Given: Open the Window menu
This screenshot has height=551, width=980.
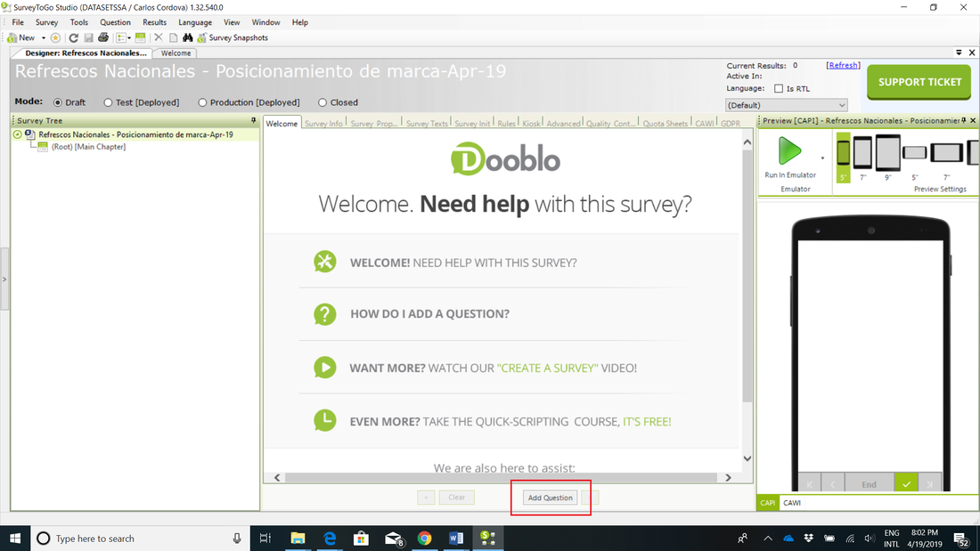Looking at the screenshot, I should coord(265,22).
